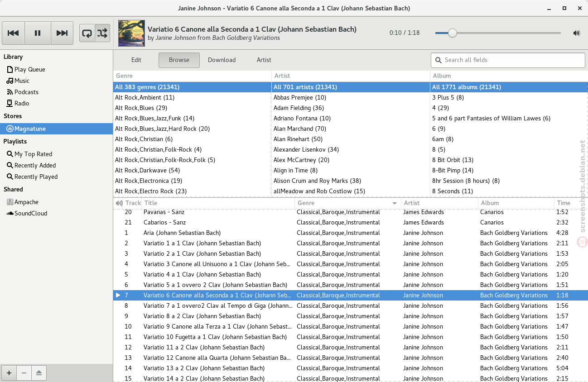Select artist Alan Marchand (70)
Screen dimensions: 588x382
pyautogui.click(x=351, y=129)
